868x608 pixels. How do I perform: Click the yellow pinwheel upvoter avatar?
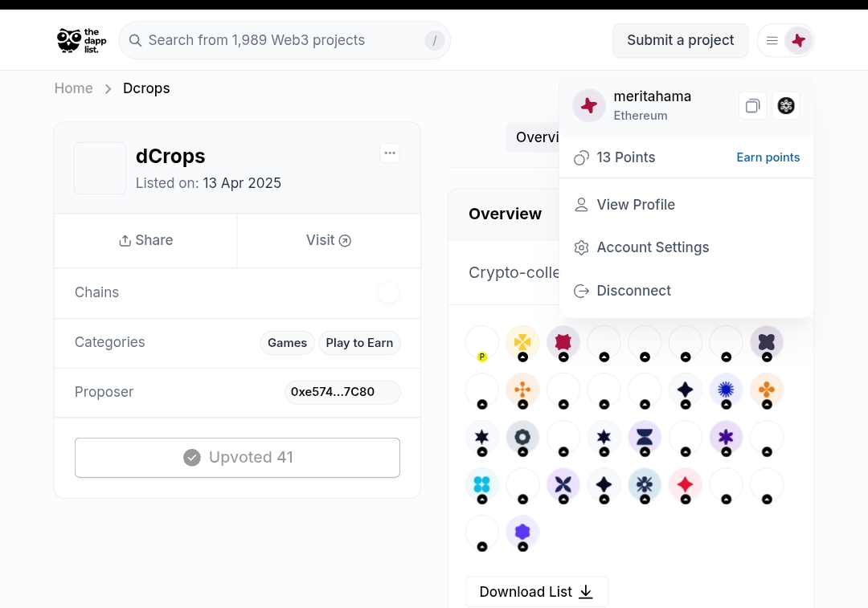(522, 342)
